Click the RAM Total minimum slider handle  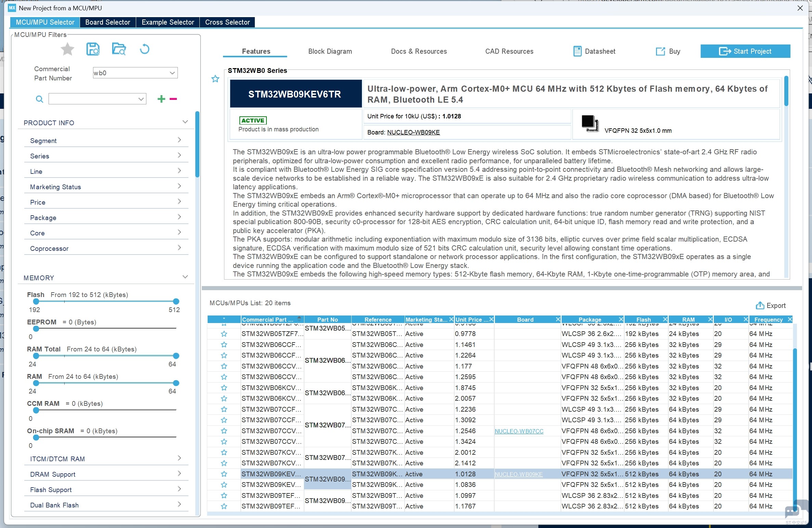click(x=36, y=356)
